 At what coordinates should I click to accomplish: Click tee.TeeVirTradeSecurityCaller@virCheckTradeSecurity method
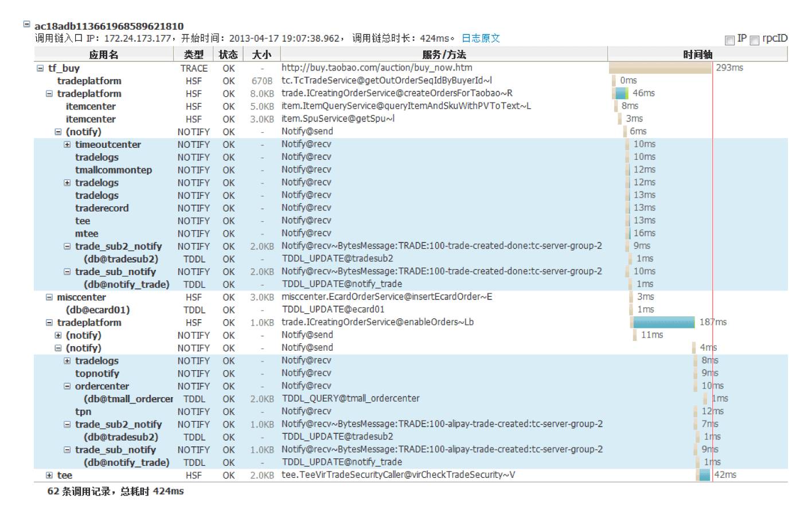(x=398, y=474)
